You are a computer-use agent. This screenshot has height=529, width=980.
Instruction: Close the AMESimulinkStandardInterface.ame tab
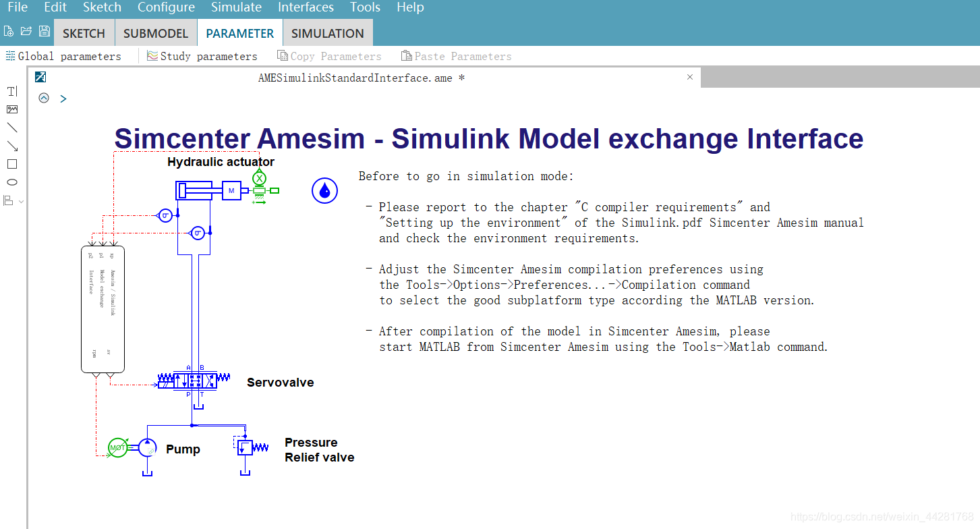690,77
